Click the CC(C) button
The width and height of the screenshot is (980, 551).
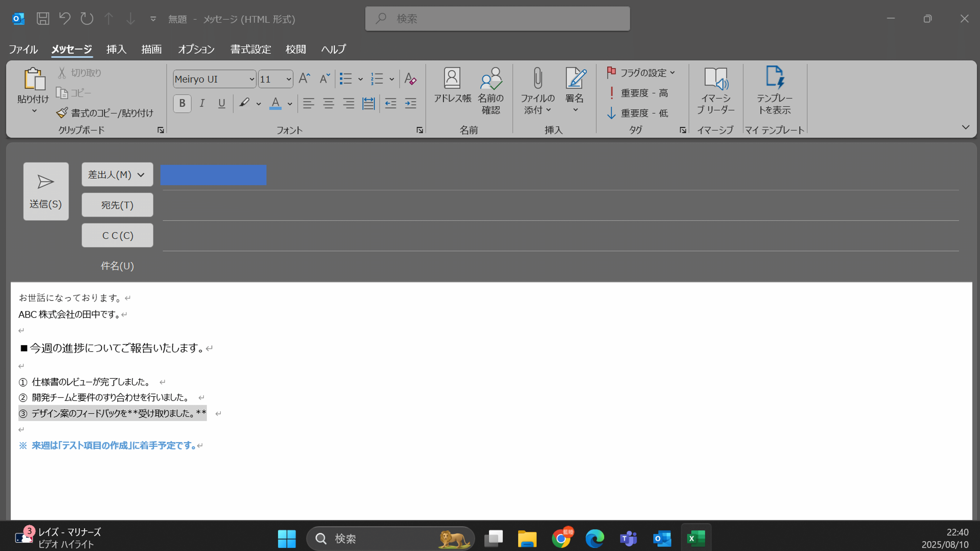(117, 236)
